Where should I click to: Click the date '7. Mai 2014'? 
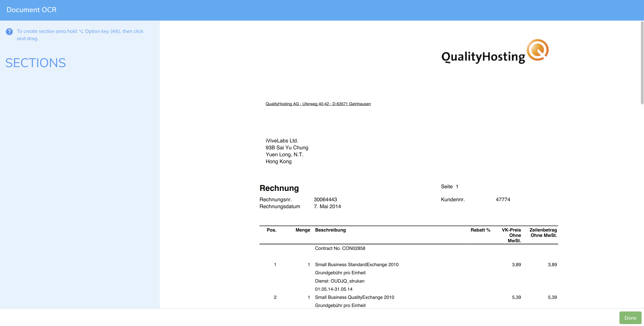(327, 206)
